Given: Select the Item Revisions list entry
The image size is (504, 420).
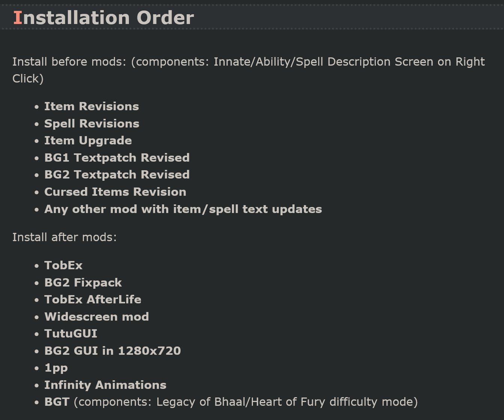Looking at the screenshot, I should pos(91,106).
